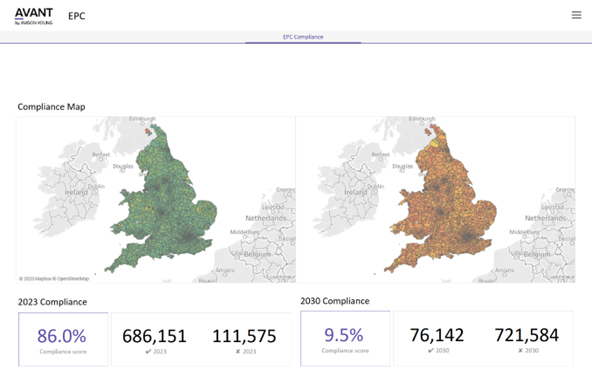Click the Compliance Map heading
592x379 pixels.
(51, 107)
